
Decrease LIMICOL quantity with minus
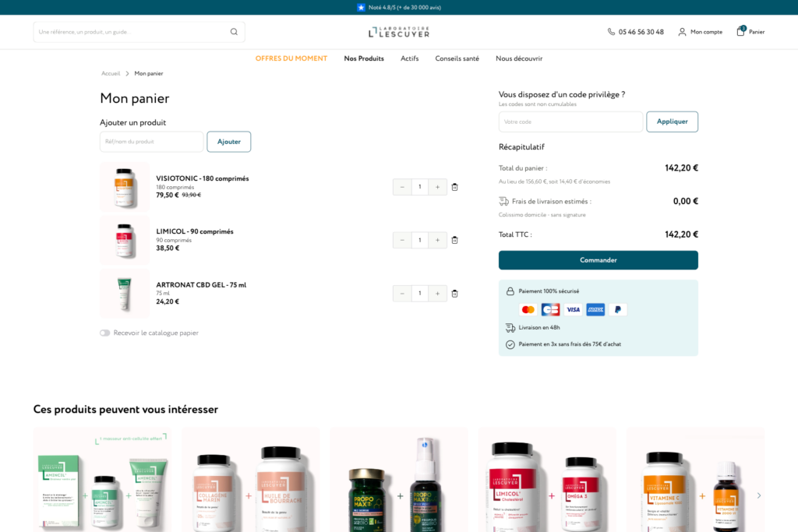tap(402, 240)
